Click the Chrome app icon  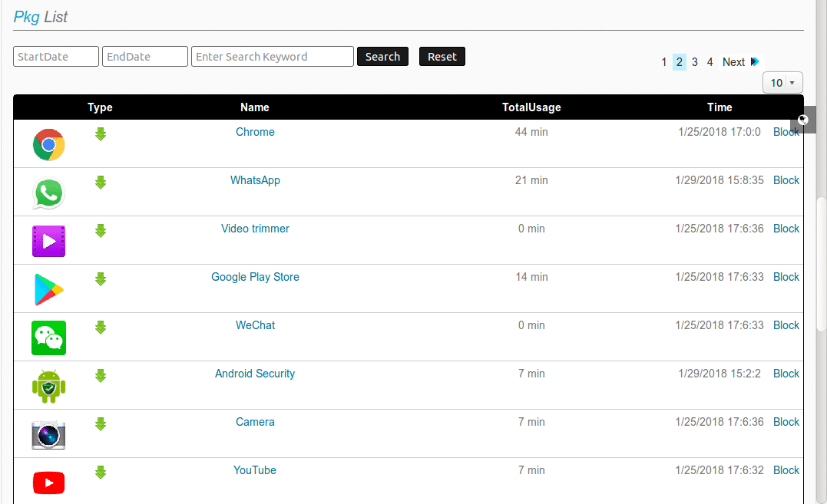(48, 145)
